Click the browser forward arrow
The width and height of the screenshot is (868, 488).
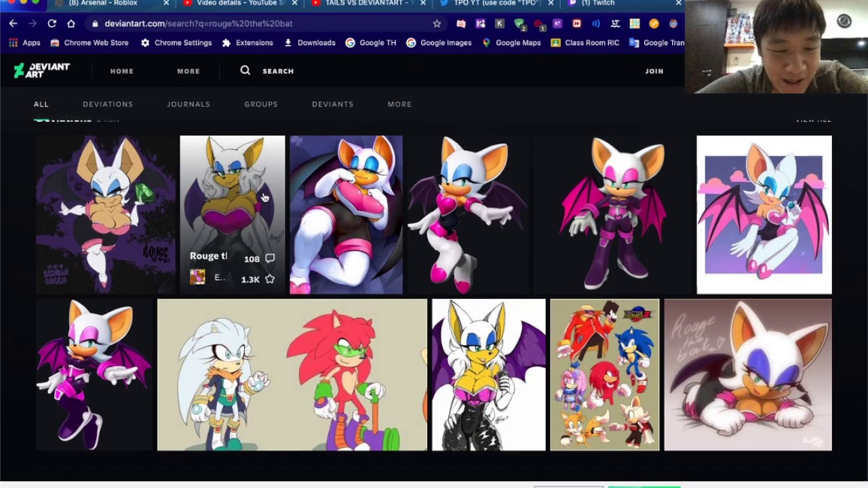(32, 23)
